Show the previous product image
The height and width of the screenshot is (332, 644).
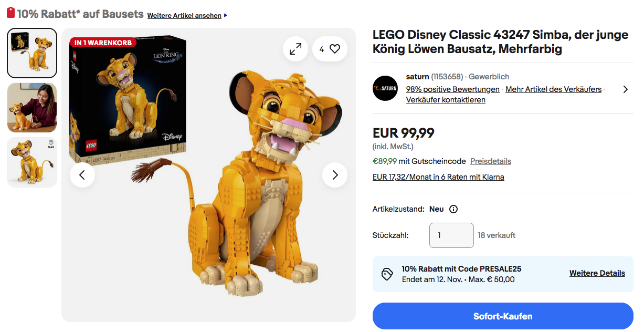[x=82, y=175]
